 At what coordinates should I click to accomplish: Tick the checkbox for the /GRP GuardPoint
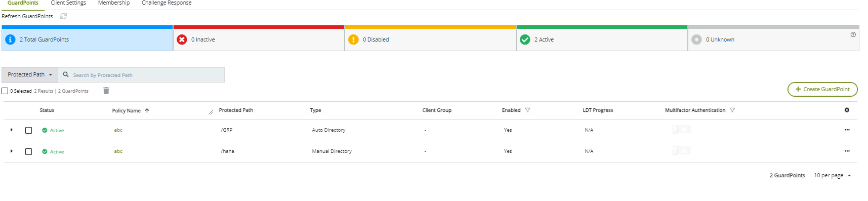(x=29, y=130)
